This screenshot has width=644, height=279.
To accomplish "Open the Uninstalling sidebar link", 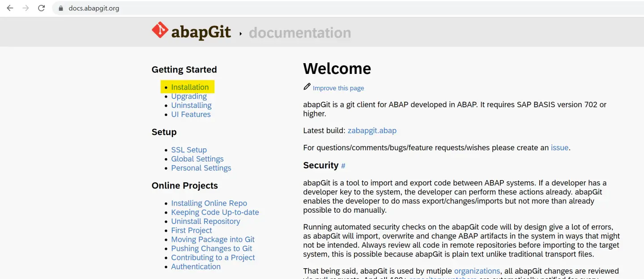I will (x=191, y=105).
